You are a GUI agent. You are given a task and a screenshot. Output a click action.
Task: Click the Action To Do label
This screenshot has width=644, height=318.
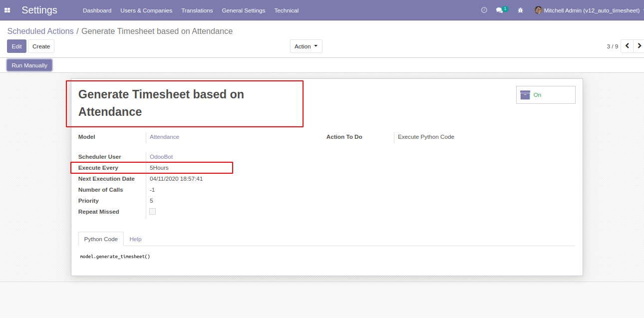coord(344,137)
